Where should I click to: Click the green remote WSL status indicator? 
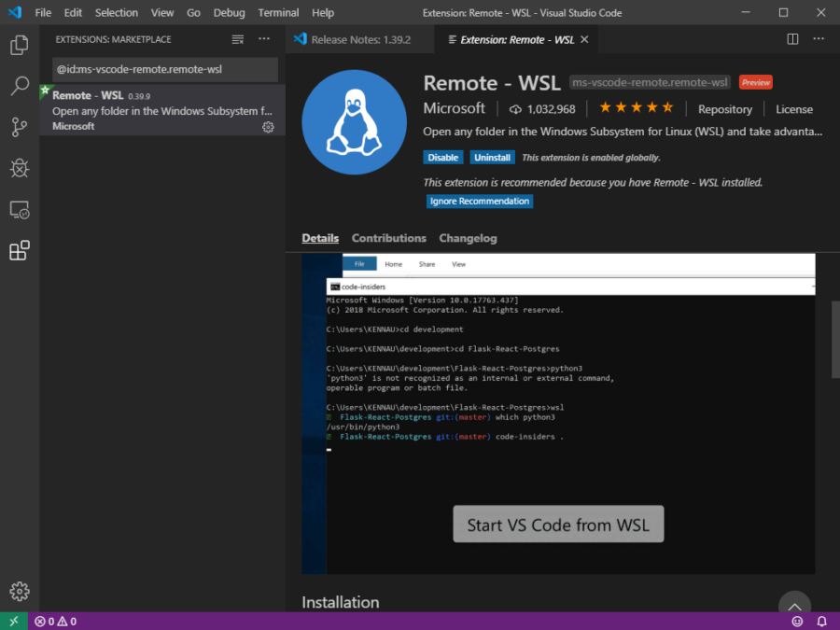coord(11,620)
